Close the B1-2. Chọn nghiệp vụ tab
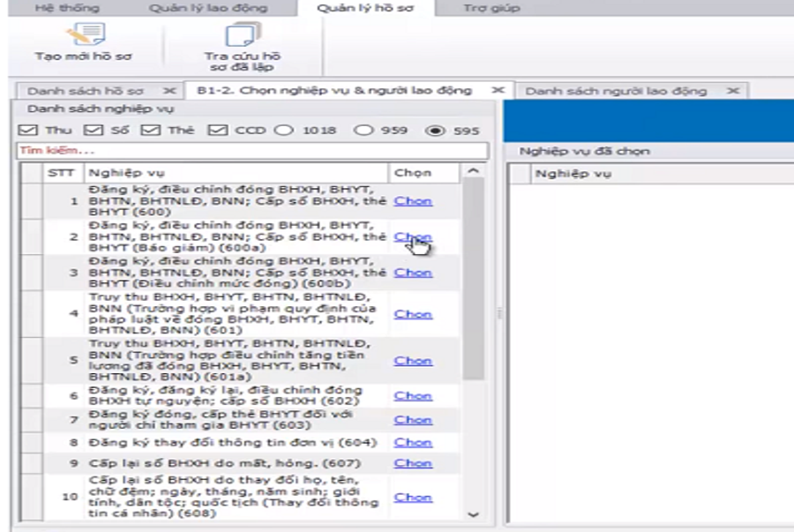Viewport: 794px width, 532px height. 498,91
